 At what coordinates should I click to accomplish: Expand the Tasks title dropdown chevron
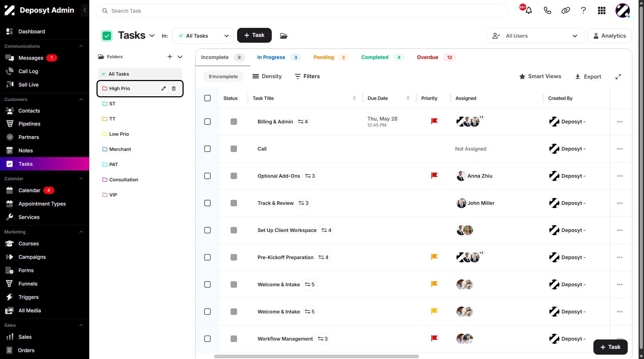[x=152, y=35]
